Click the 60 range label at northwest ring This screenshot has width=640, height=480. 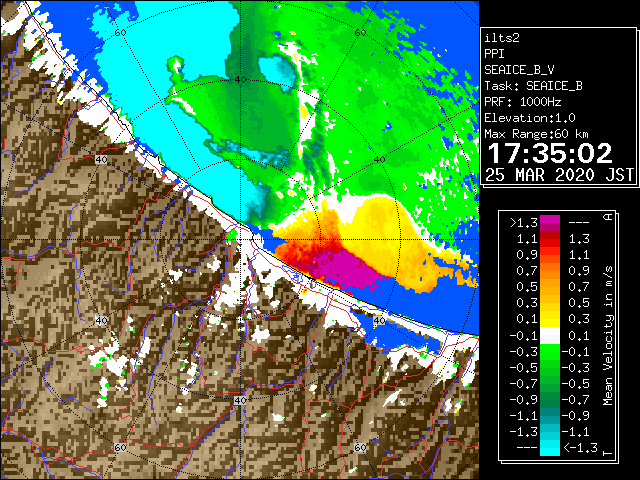pos(120,33)
